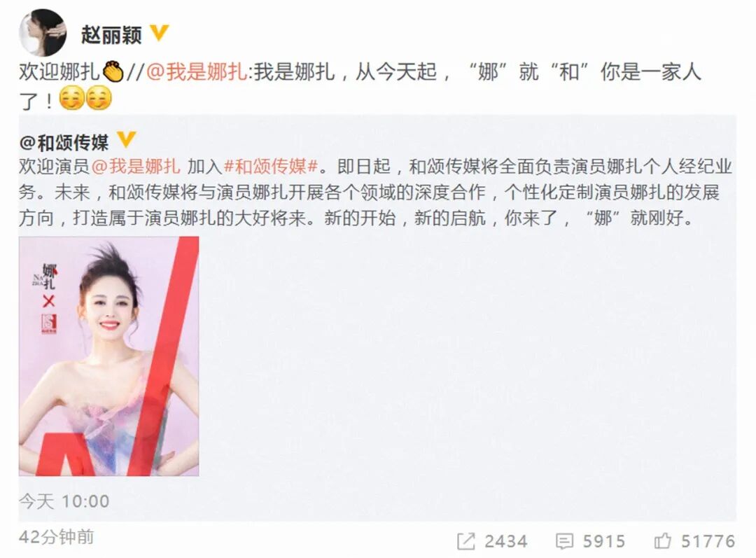The height and width of the screenshot is (558, 756).
Task: Open 赵丽颖's profile avatar
Action: click(43, 32)
